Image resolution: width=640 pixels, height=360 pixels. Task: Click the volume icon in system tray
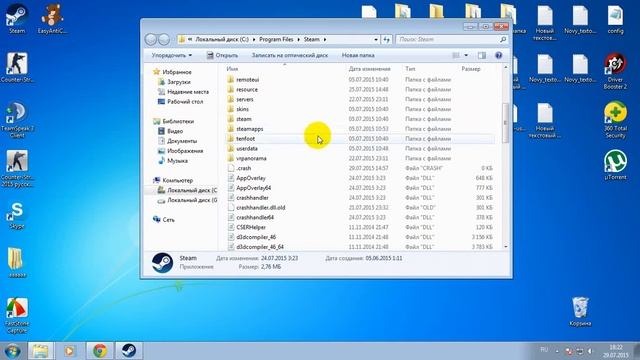coord(590,351)
